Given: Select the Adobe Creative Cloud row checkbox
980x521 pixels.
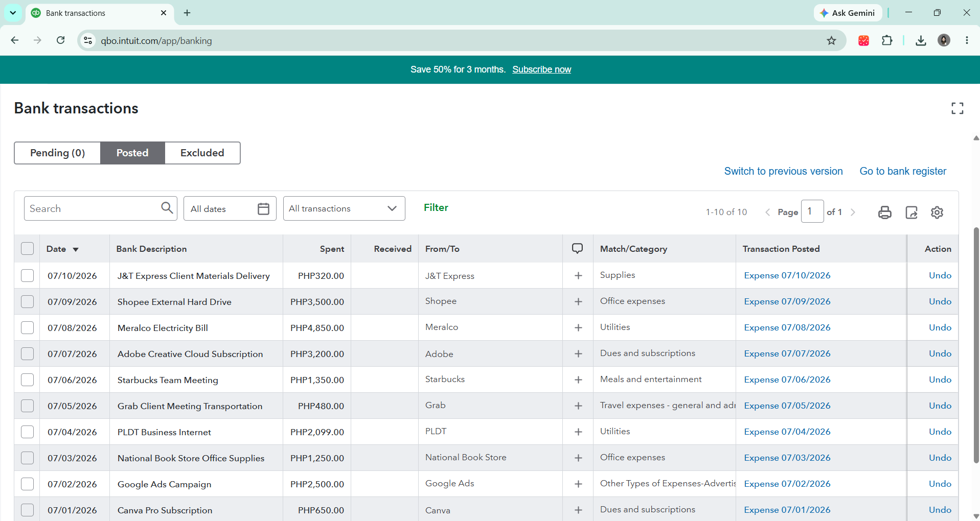Looking at the screenshot, I should tap(27, 354).
